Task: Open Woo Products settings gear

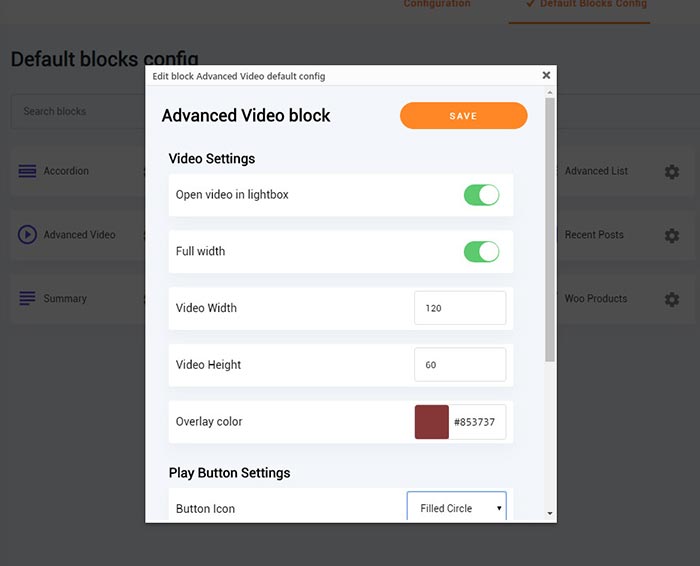Action: [672, 299]
